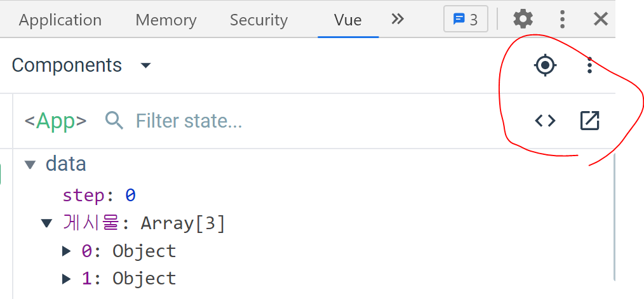This screenshot has height=299, width=644.
Task: Click the open in editor icon
Action: click(590, 121)
